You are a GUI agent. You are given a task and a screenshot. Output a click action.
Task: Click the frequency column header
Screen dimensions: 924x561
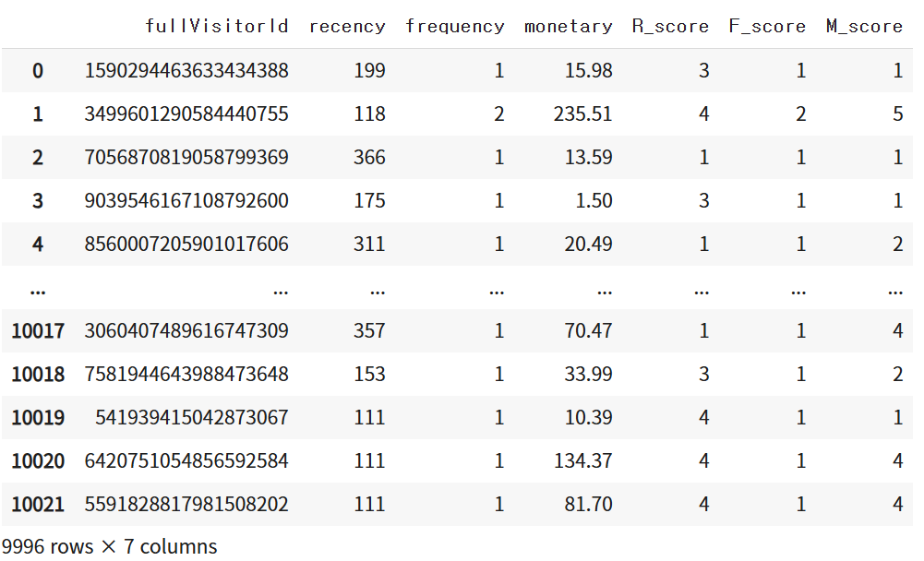(x=455, y=27)
